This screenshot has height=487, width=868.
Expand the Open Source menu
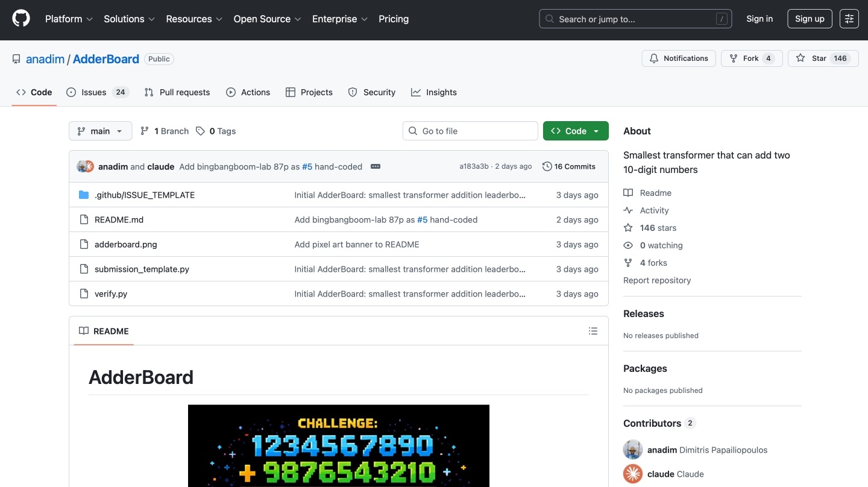(267, 19)
